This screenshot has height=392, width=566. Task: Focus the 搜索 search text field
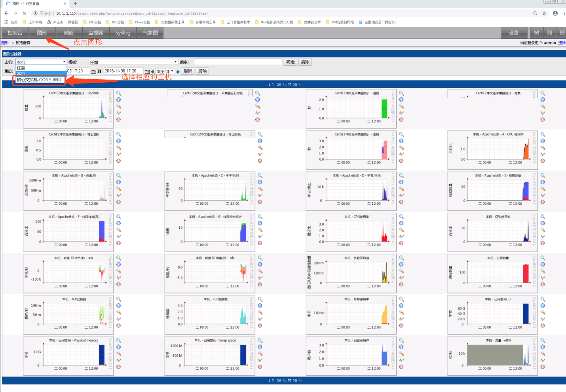pyautogui.click(x=238, y=62)
